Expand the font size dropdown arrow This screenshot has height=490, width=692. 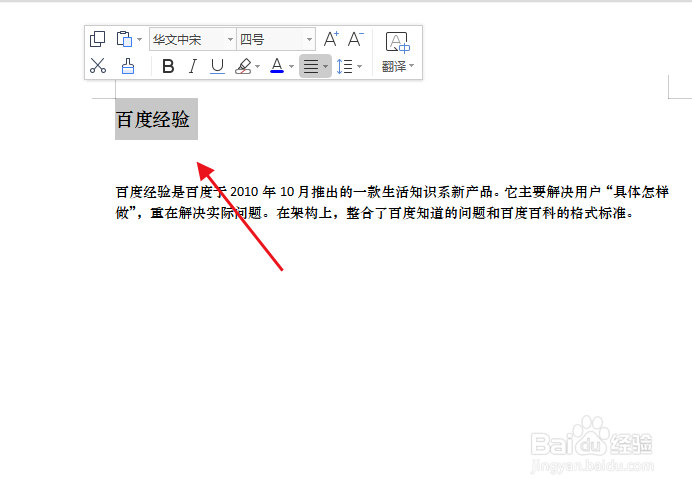coord(310,40)
